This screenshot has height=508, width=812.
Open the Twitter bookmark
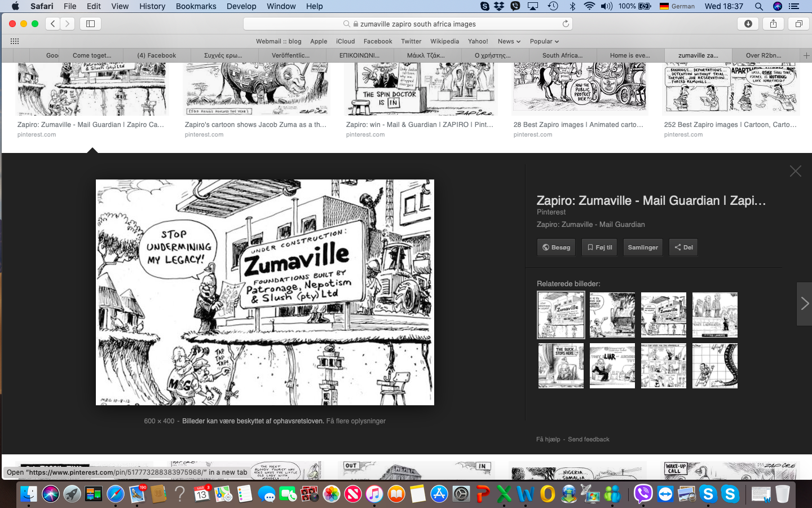pos(411,41)
